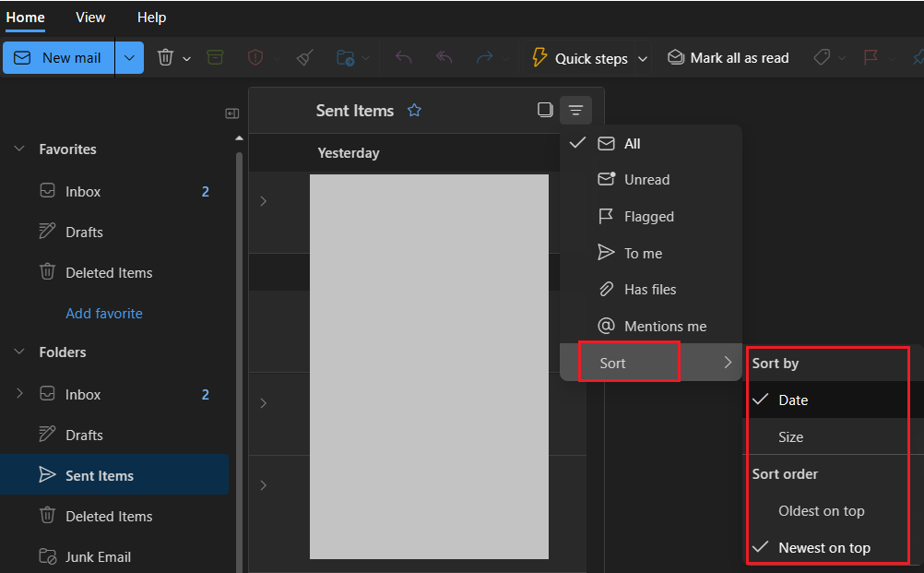The width and height of the screenshot is (924, 573).
Task: Click the Reply all icon
Action: pos(444,58)
